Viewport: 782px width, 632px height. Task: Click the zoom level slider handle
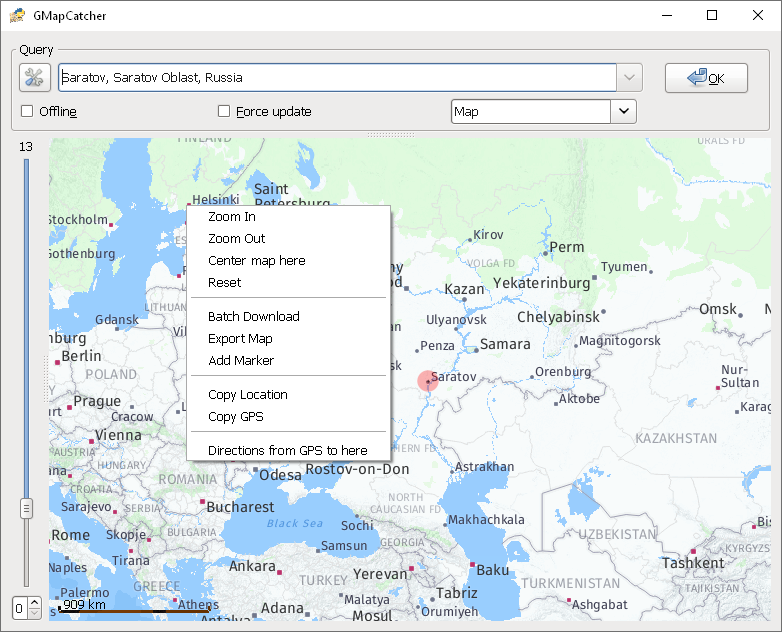pos(26,509)
